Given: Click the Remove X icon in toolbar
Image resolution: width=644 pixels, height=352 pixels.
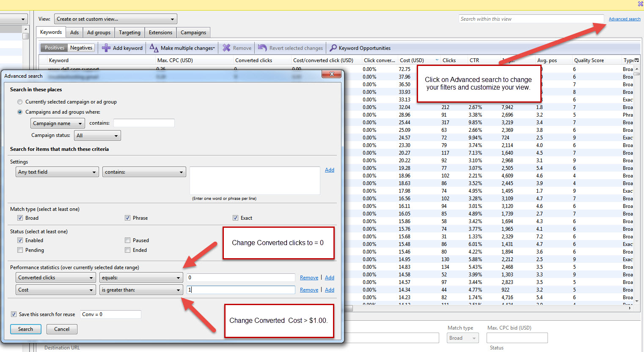Looking at the screenshot, I should pos(227,48).
